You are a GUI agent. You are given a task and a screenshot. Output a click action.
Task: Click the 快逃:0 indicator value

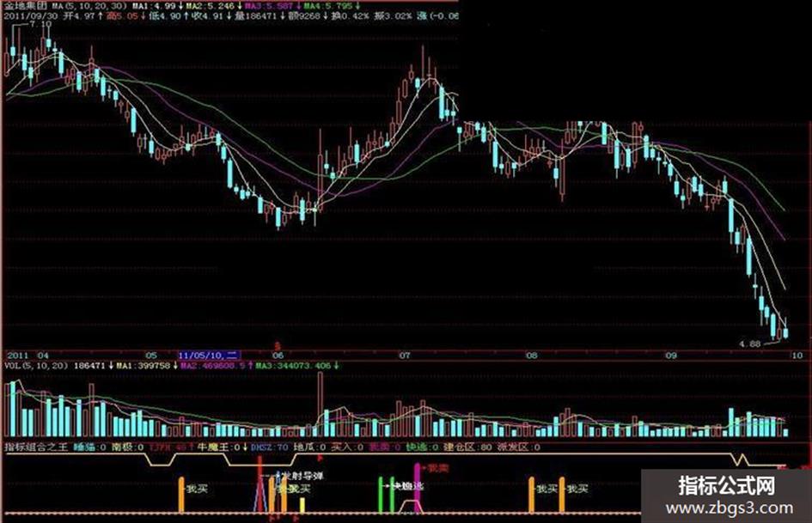[x=422, y=447]
